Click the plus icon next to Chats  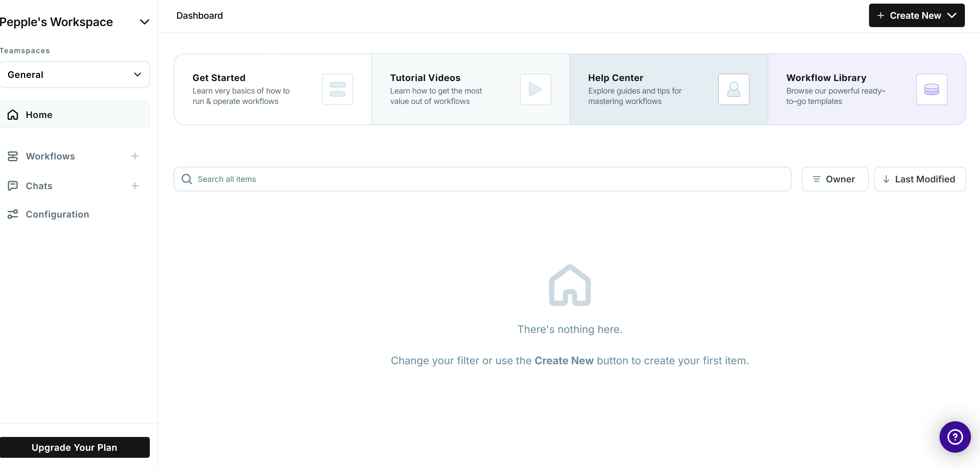click(x=135, y=186)
